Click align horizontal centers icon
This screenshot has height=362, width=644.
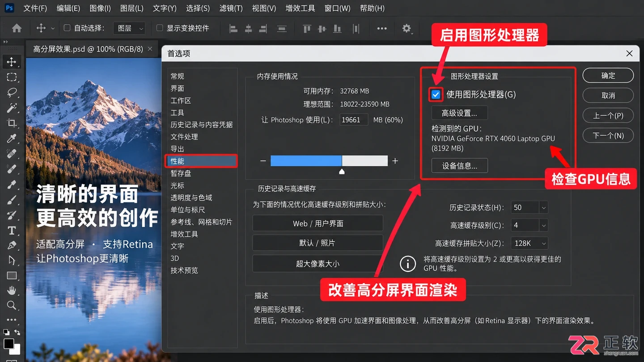coord(248,29)
